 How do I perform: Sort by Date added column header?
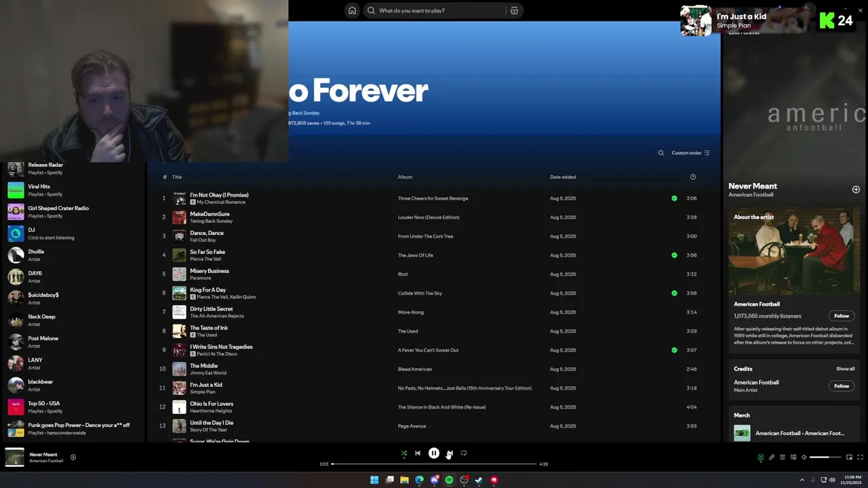click(563, 177)
